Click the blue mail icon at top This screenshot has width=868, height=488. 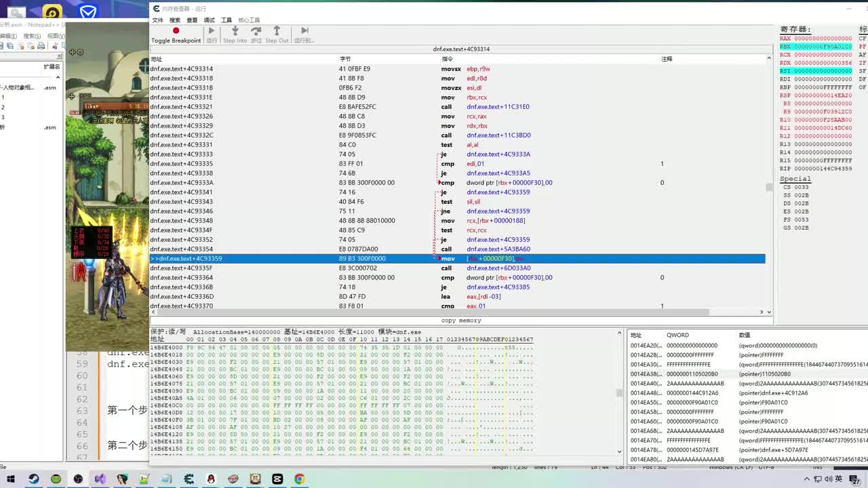[x=87, y=12]
